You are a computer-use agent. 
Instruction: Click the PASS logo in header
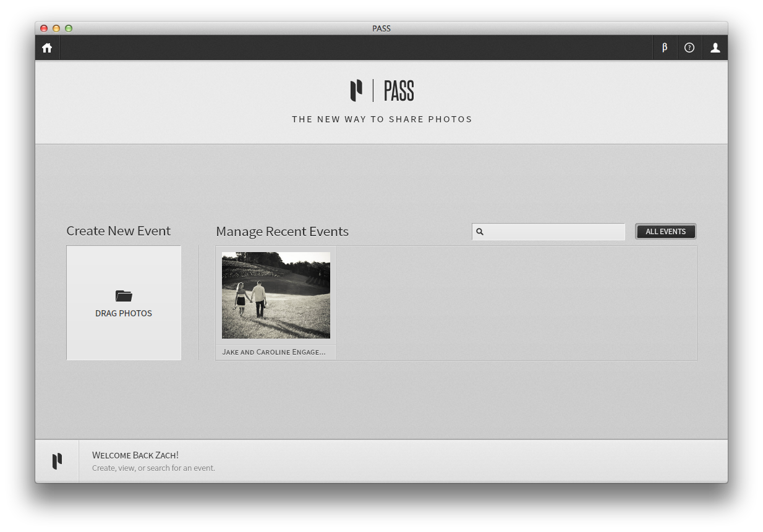point(381,91)
